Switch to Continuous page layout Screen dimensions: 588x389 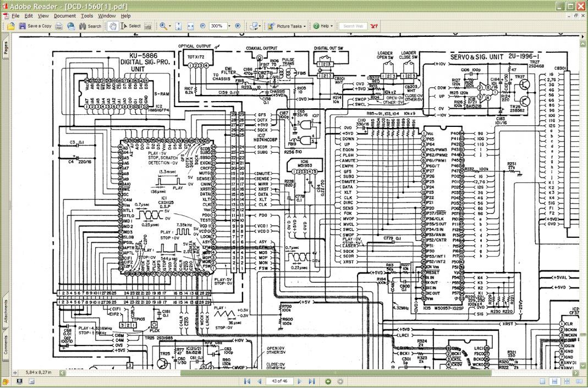coord(554,381)
